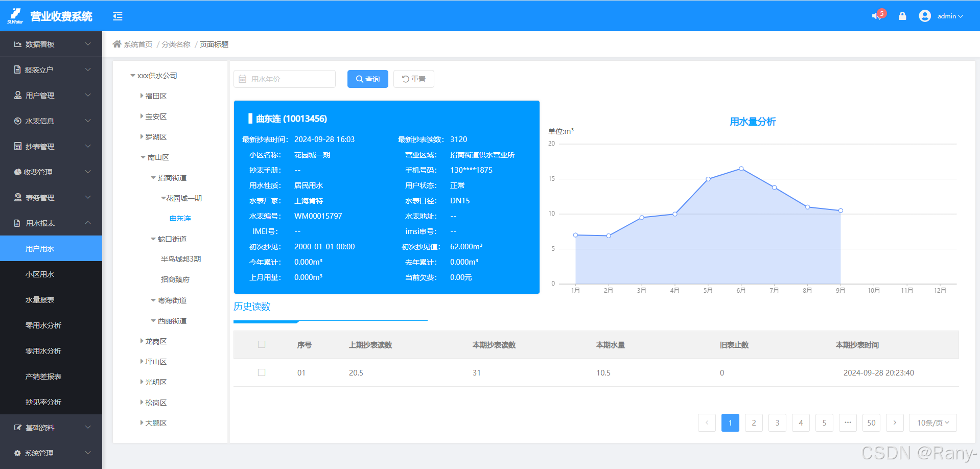Click the next page arrow button
The image size is (980, 469).
click(x=895, y=423)
